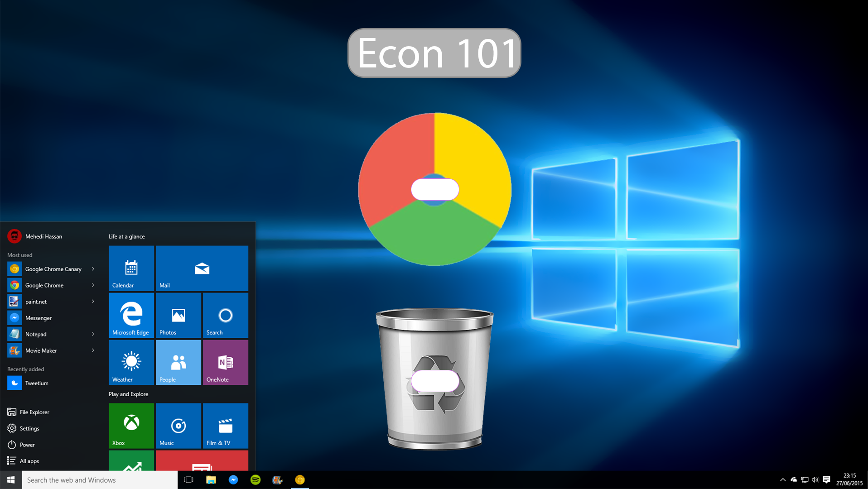The width and height of the screenshot is (868, 489).
Task: Open the Calendar tile
Action: click(131, 268)
